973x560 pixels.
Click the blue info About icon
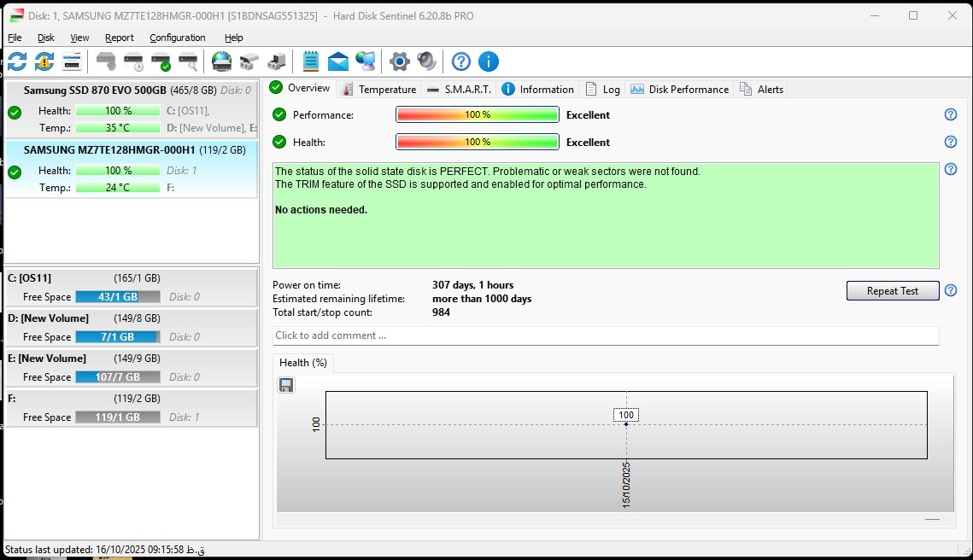click(488, 61)
